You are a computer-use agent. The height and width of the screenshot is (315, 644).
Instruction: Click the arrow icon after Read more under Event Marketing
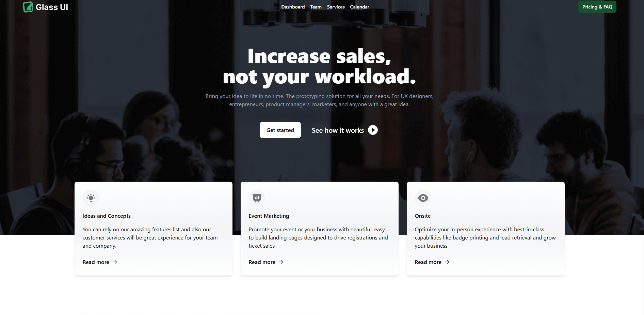pos(281,262)
